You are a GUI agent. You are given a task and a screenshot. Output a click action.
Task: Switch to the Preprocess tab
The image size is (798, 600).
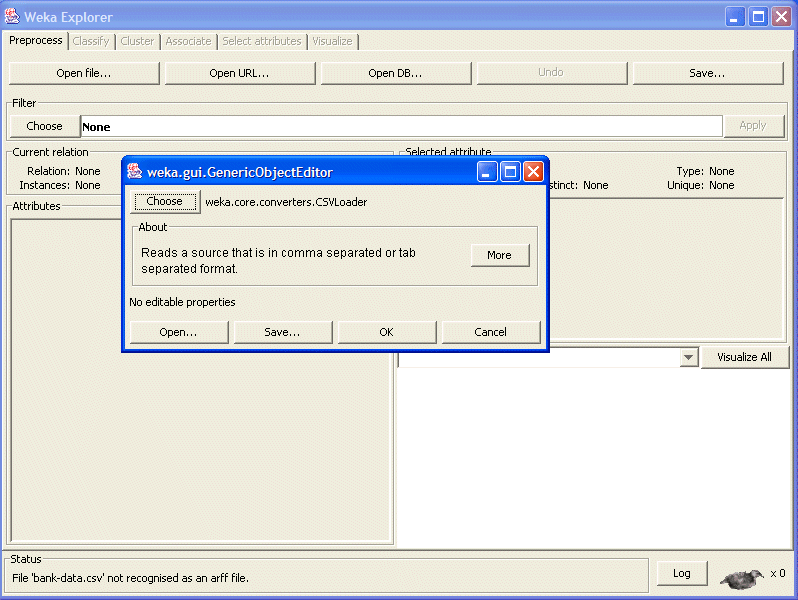36,41
